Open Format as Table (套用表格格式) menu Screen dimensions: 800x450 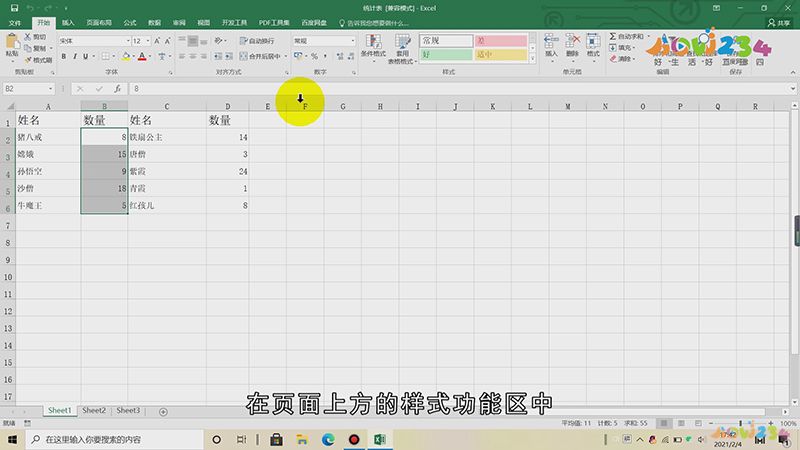tap(403, 49)
